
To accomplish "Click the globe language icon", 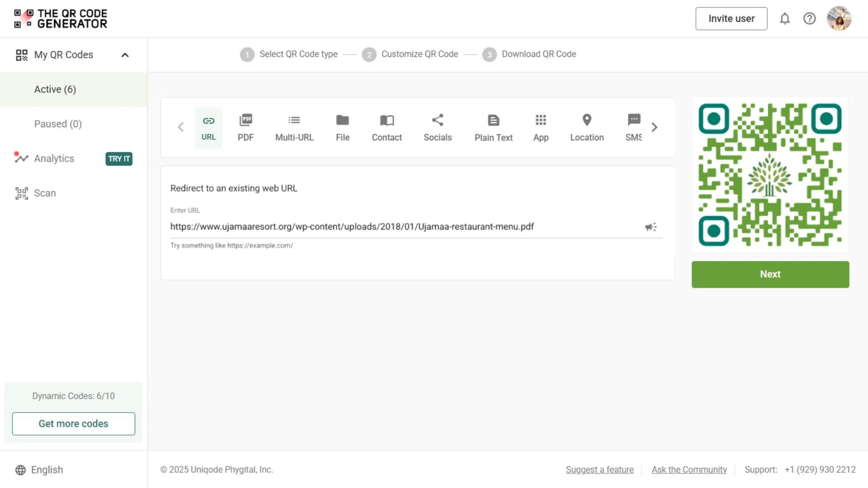I will [20, 470].
